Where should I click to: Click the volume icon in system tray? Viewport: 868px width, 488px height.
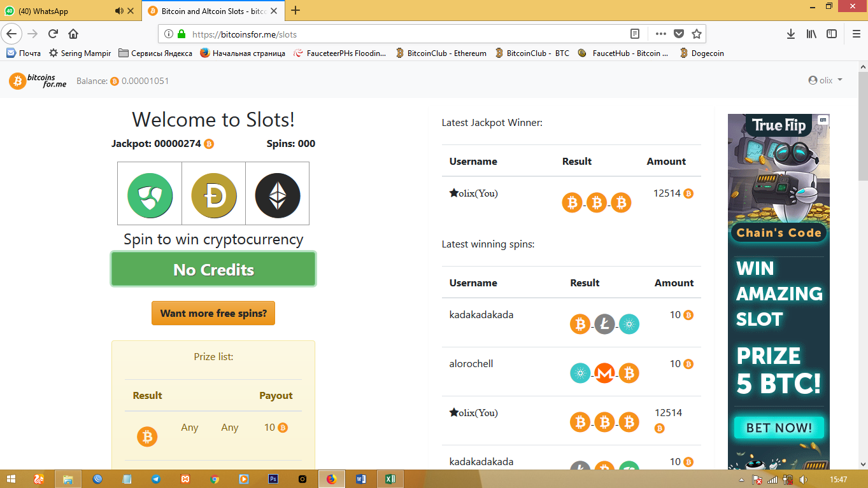point(803,480)
